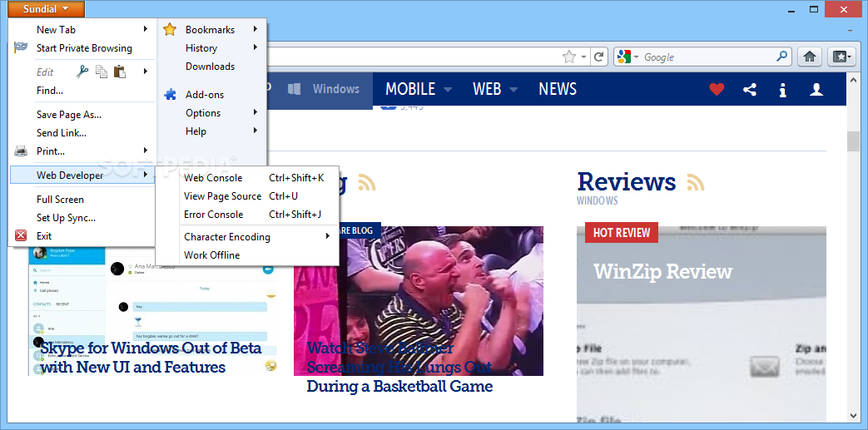Choose Find... from the menu
This screenshot has width=868, height=430.
(x=82, y=90)
